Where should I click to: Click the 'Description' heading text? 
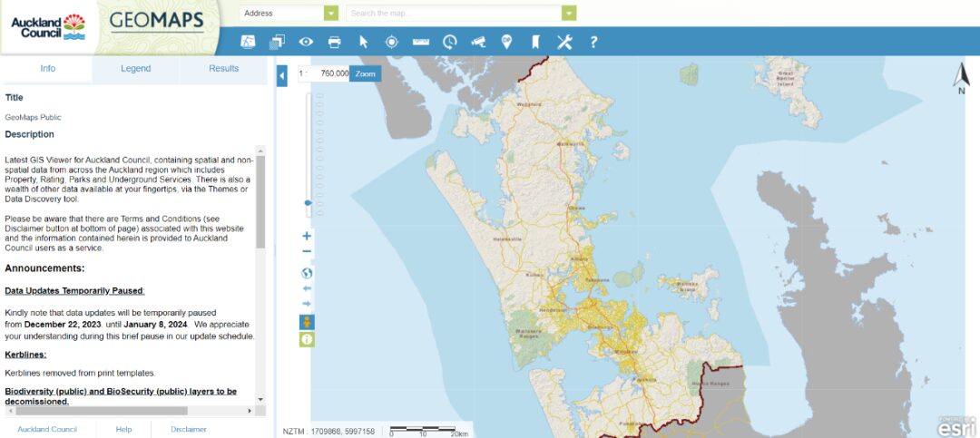click(29, 134)
